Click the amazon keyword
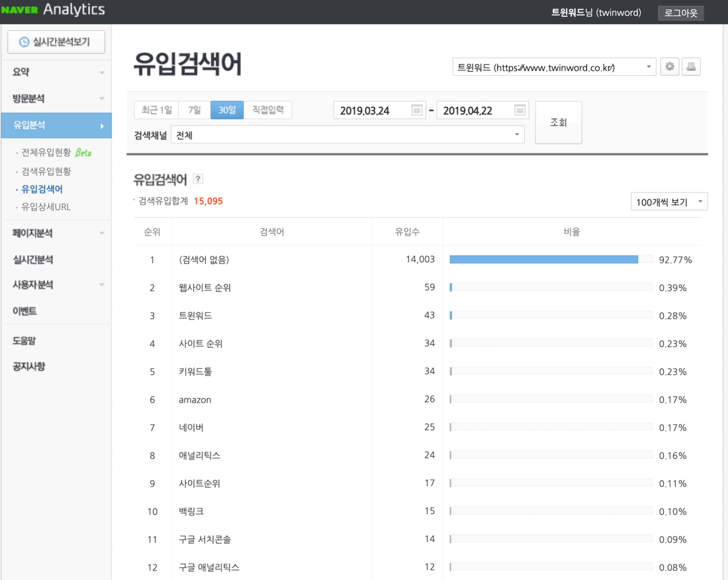Viewport: 728px width, 580px height. [x=195, y=400]
